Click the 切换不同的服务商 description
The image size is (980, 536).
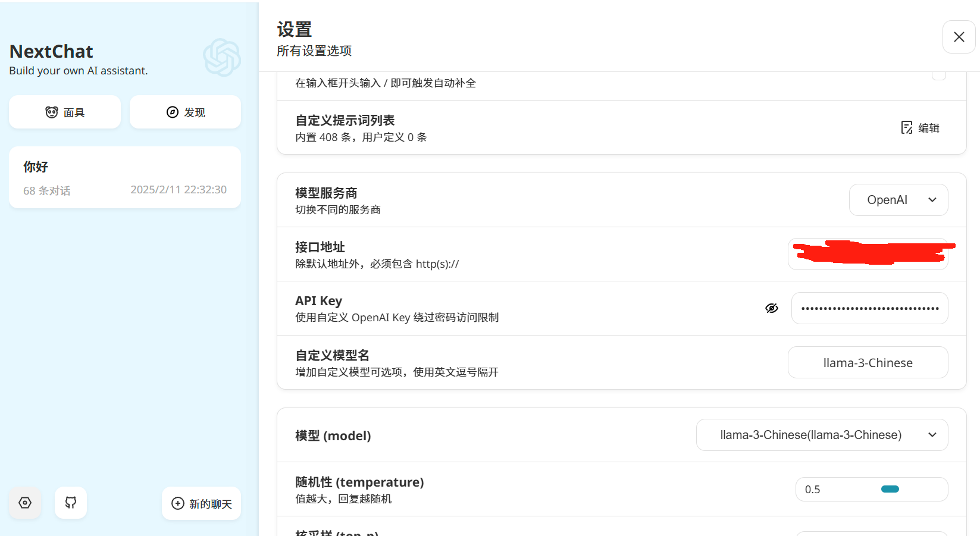point(338,210)
